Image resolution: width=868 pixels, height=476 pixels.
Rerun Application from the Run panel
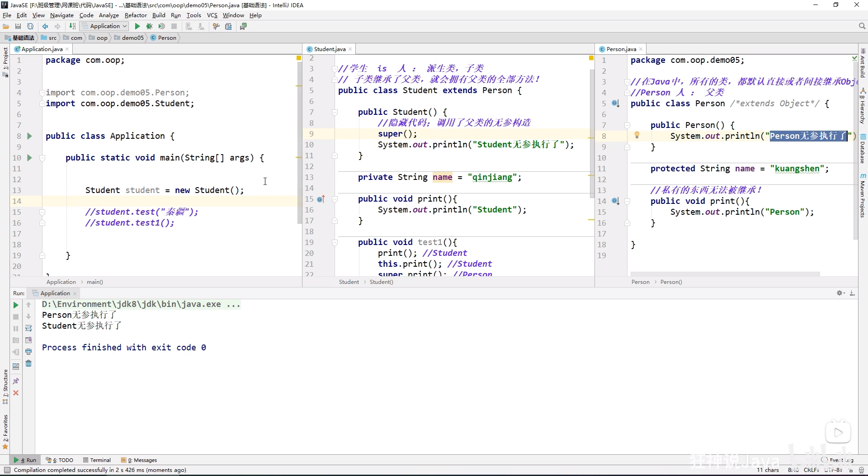click(16, 305)
